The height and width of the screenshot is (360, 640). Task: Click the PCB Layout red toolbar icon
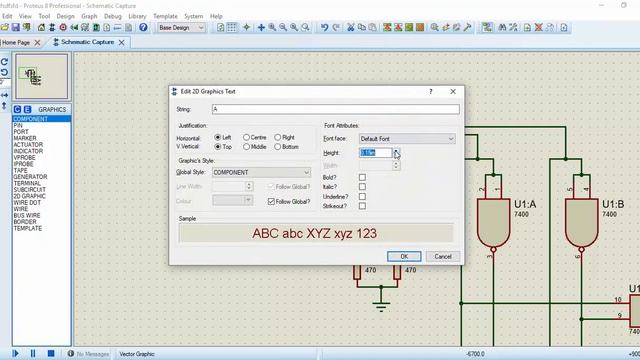click(63, 27)
